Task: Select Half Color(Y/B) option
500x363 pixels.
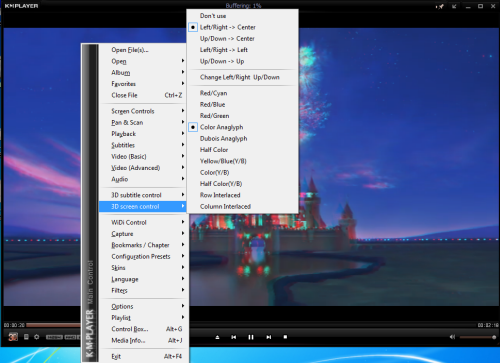Action: (x=242, y=184)
